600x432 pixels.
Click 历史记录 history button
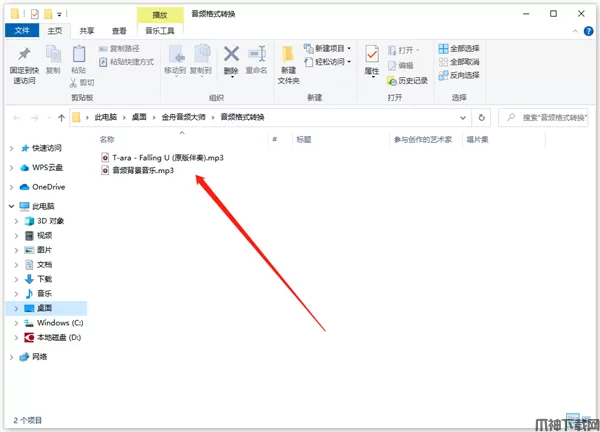[407, 80]
